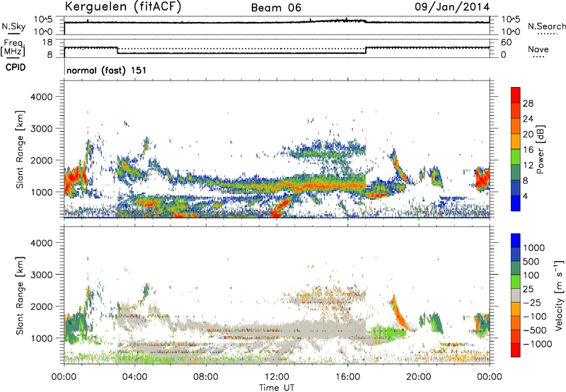This screenshot has width=566, height=392.
Task: Click the red top of the power colorbar
Action: (516, 95)
